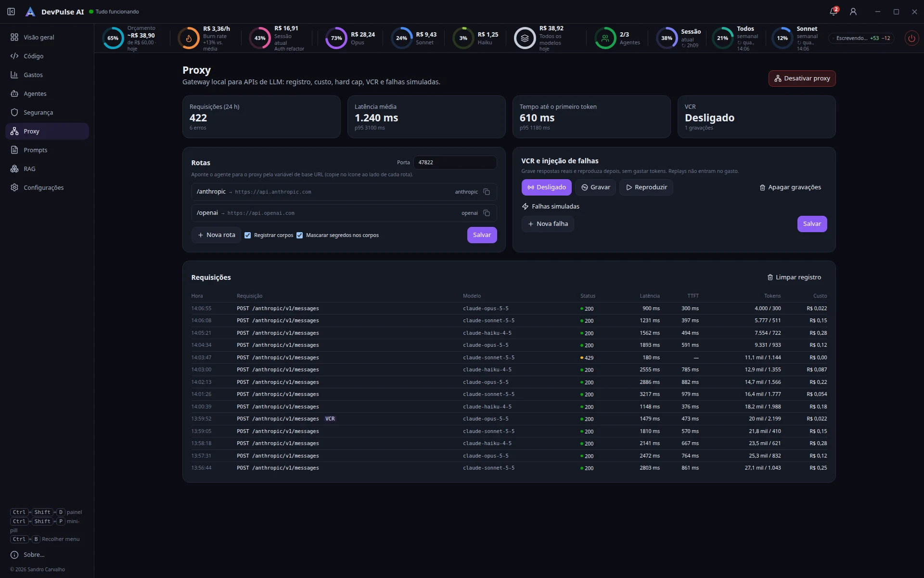Click the 65% budget progress ring
This screenshot has height=578, width=924.
click(113, 38)
